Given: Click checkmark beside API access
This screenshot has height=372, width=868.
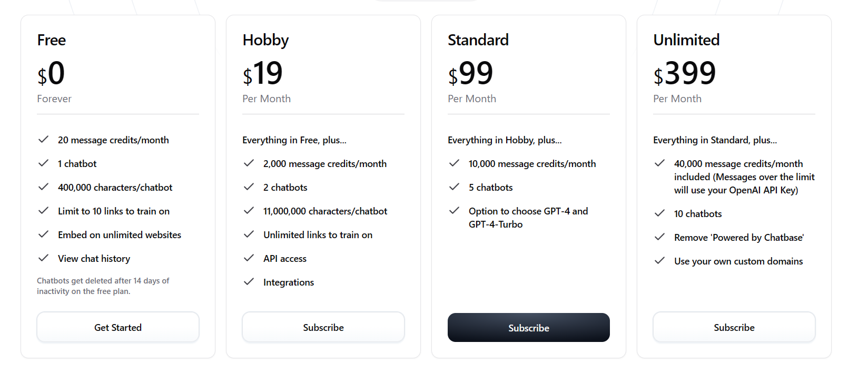Looking at the screenshot, I should click(249, 258).
